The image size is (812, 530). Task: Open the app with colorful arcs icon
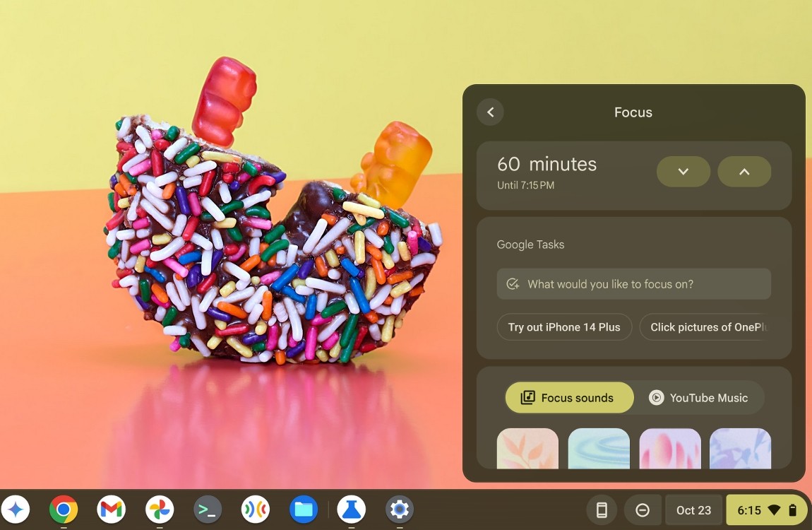pyautogui.click(x=256, y=510)
